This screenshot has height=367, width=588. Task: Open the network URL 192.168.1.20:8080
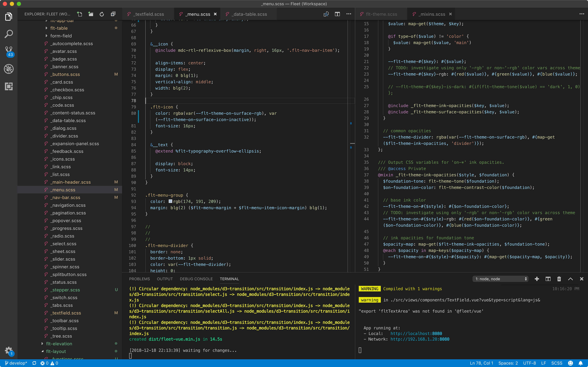pyautogui.click(x=420, y=339)
